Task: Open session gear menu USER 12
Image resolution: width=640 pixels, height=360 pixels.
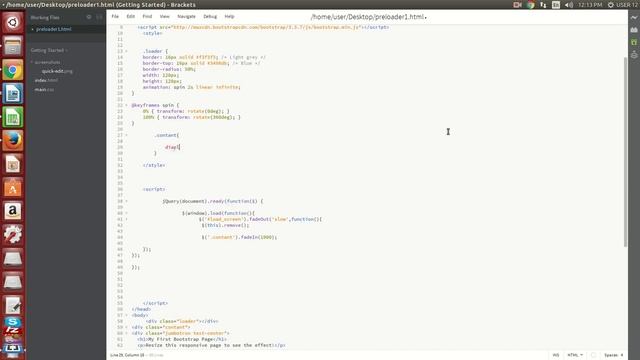Action: [622, 5]
